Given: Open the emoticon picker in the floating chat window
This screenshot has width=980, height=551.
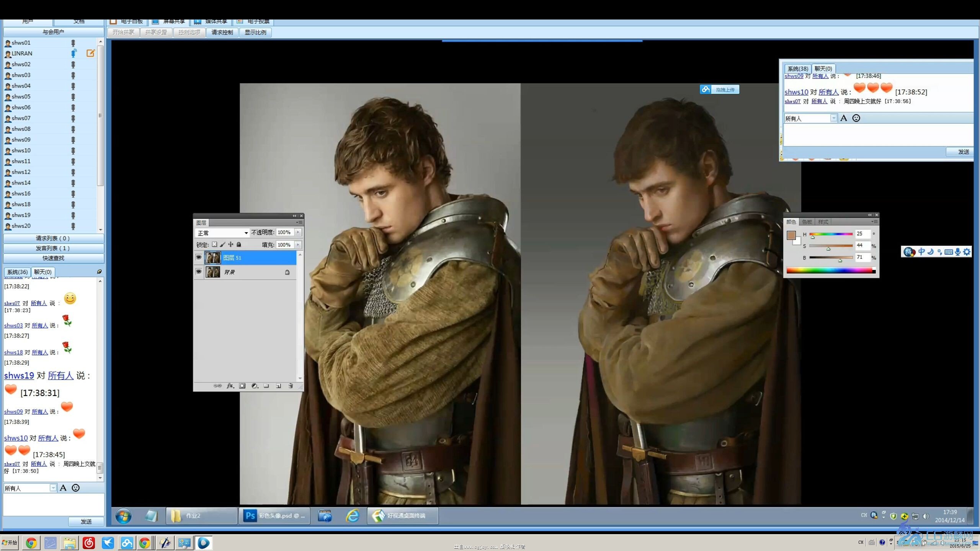Looking at the screenshot, I should (856, 118).
